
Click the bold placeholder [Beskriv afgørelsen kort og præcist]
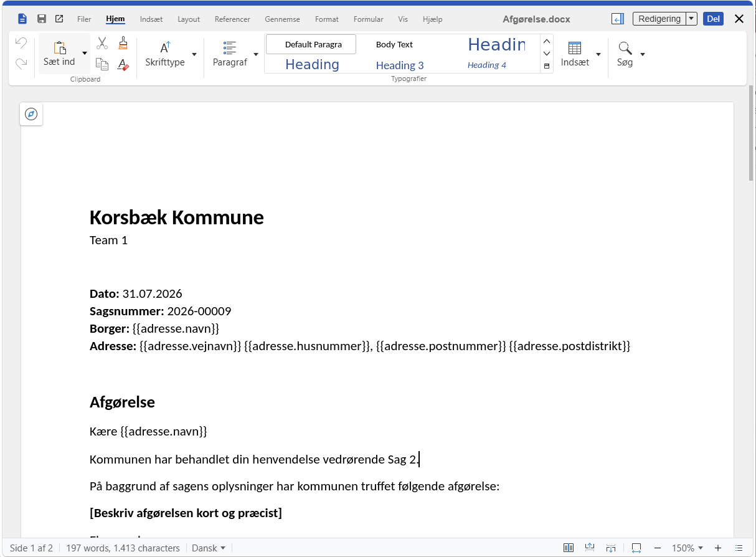coord(186,513)
